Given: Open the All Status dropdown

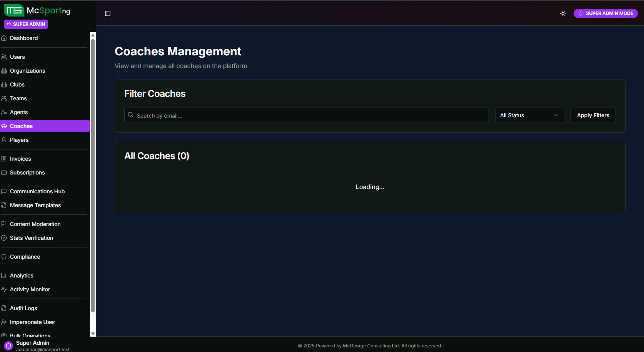Looking at the screenshot, I should [x=529, y=115].
